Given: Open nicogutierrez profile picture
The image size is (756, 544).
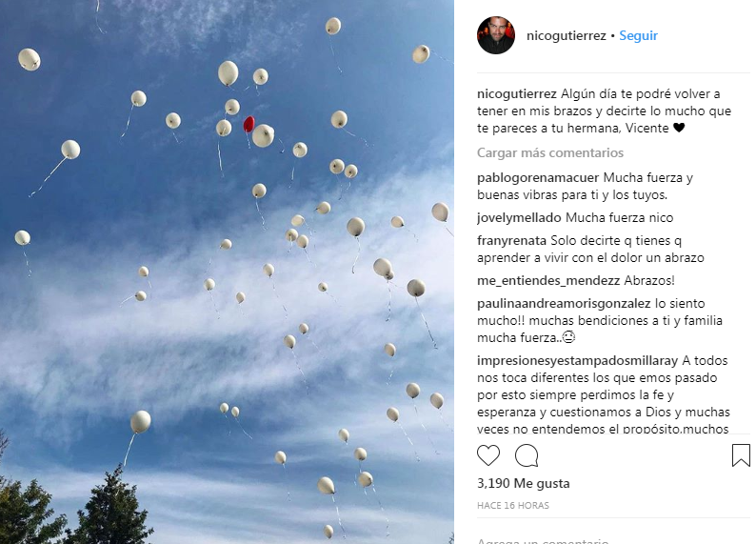Looking at the screenshot, I should click(x=496, y=35).
